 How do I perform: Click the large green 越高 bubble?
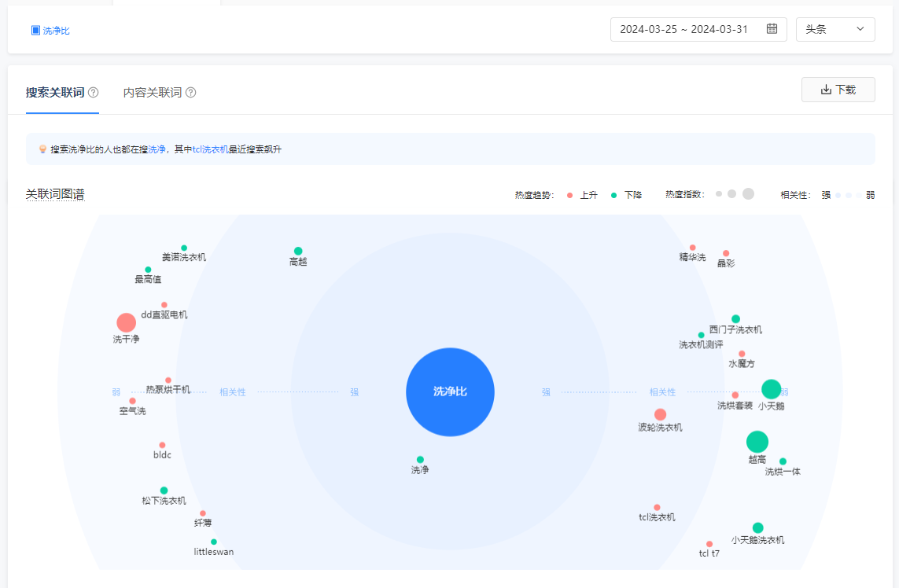[x=757, y=442]
